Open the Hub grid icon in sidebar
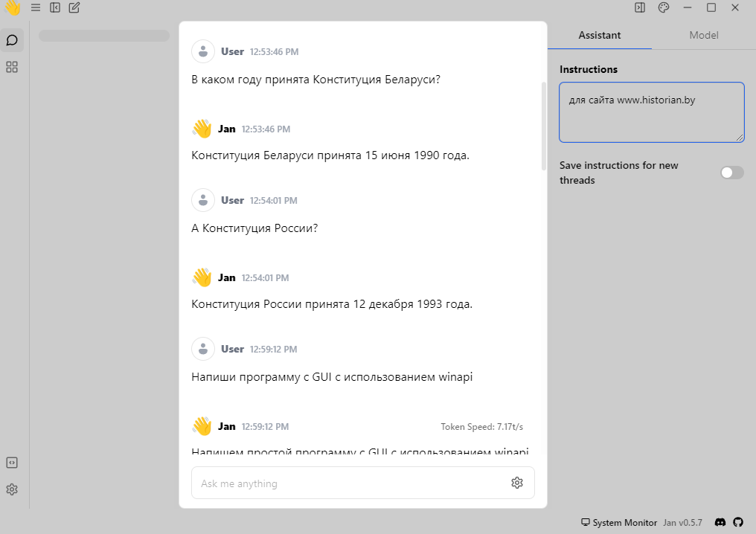This screenshot has width=756, height=534. [12, 67]
